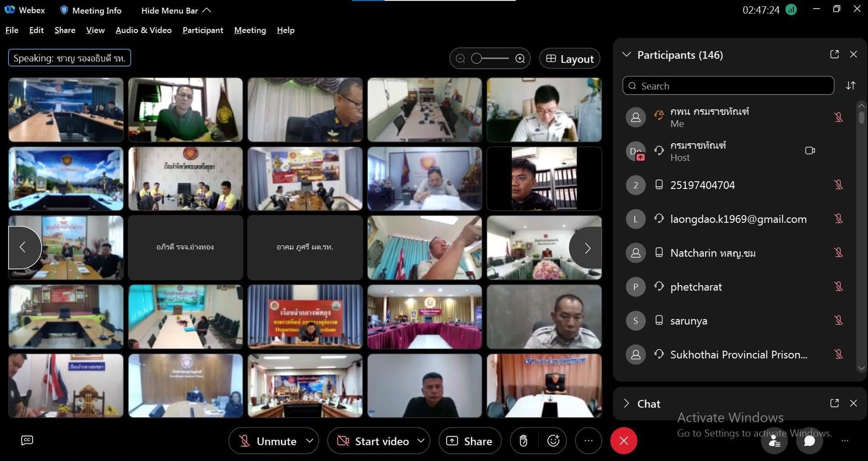Image resolution: width=868 pixels, height=461 pixels.
Task: Click the Layout button
Action: [570, 59]
